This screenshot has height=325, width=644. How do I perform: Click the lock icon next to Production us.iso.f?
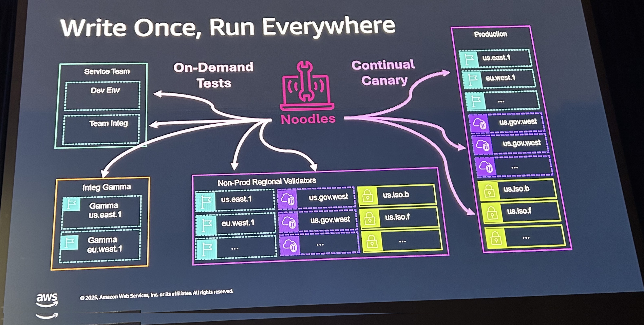point(492,213)
